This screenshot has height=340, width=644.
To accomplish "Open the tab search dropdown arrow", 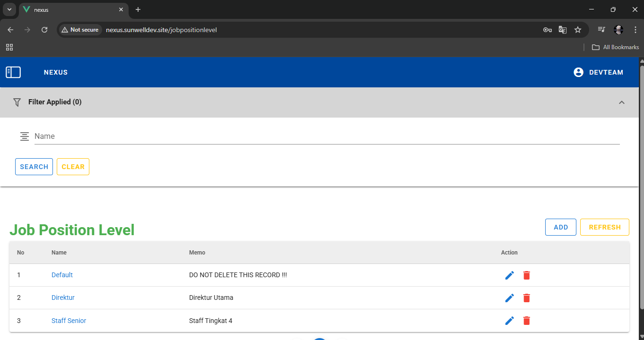I will coord(9,9).
